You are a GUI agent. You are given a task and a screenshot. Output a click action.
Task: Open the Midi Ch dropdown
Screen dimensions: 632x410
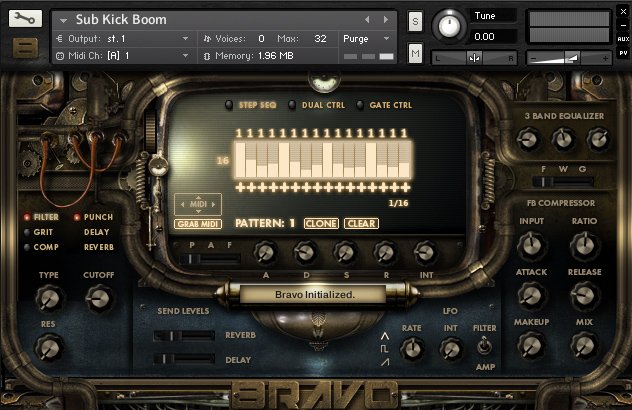(x=123, y=56)
